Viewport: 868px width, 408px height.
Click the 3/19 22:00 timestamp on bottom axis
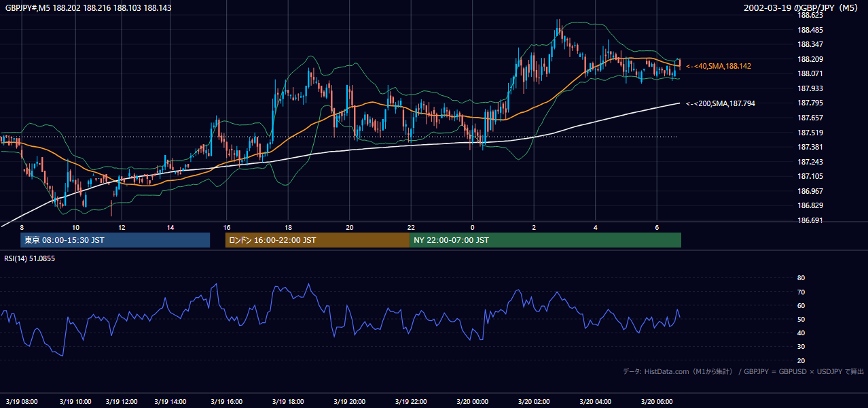tap(412, 402)
